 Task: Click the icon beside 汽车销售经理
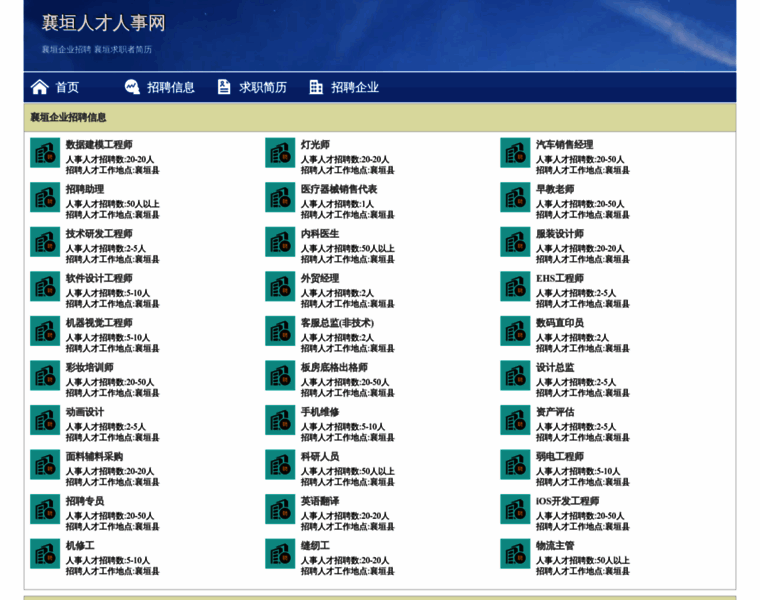[x=515, y=153]
